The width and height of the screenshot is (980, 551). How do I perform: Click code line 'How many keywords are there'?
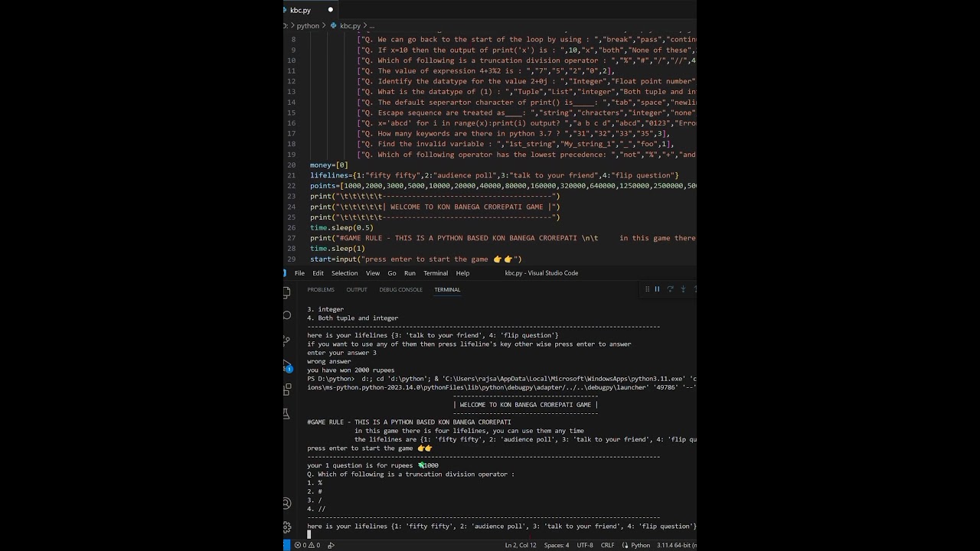(513, 133)
